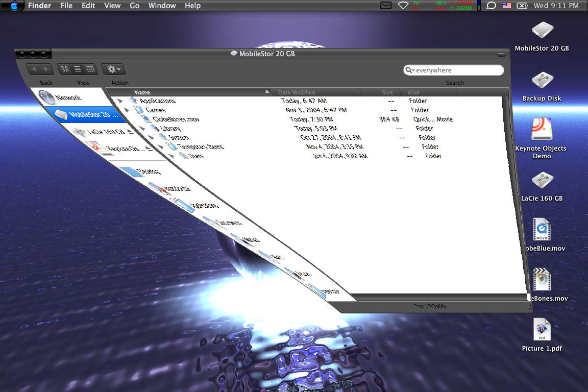Image resolution: width=588 pixels, height=392 pixels.
Task: Eject the Keynote disk in sidebar
Action: (149, 149)
